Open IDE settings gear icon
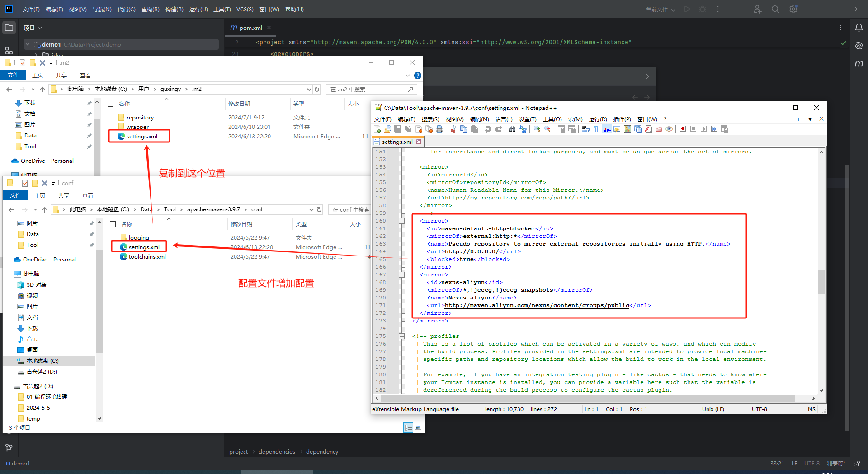This screenshot has width=868, height=474. 793,9
